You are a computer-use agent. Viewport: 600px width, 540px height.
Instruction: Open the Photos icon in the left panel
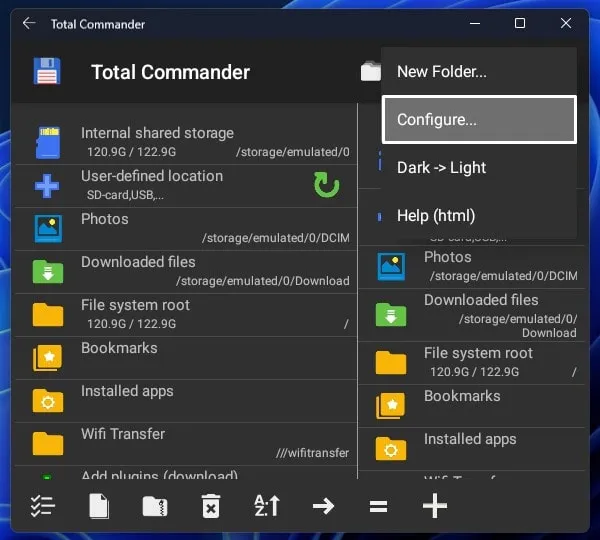(x=48, y=228)
